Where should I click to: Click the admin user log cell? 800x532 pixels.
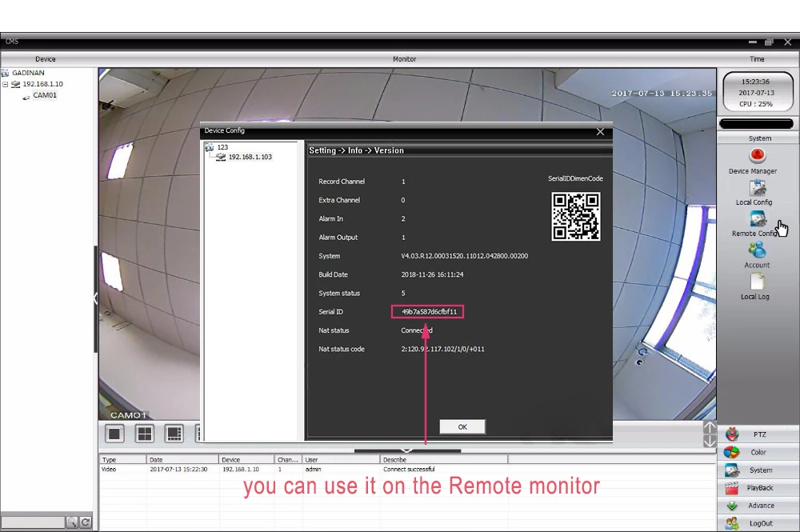click(x=314, y=470)
